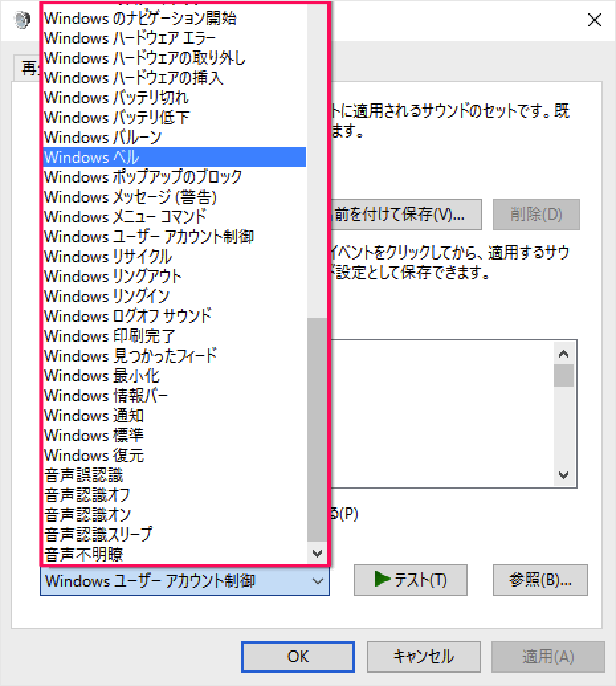This screenshot has width=616, height=686.
Task: Pick '音声誤認識' sound
Action: 175,475
